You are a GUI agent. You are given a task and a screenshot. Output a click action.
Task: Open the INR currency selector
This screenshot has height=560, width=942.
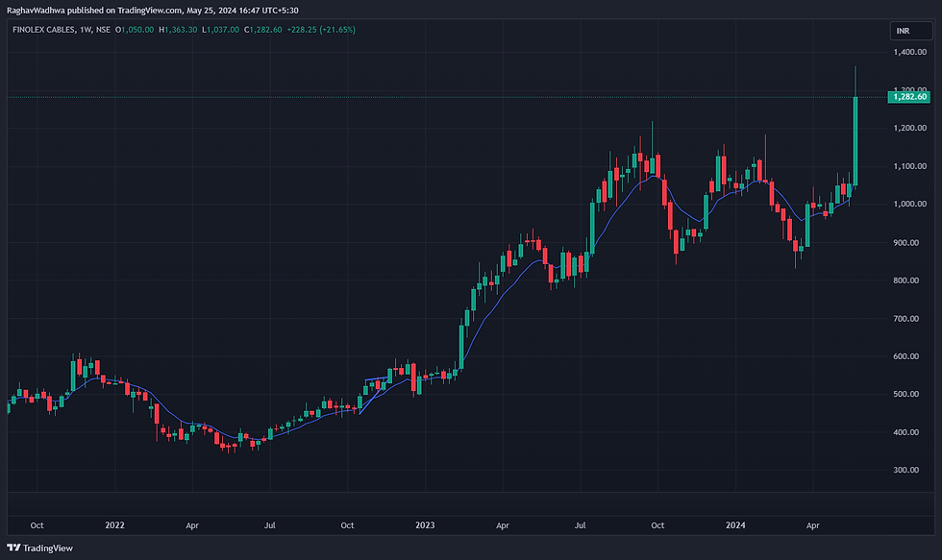[x=911, y=31]
